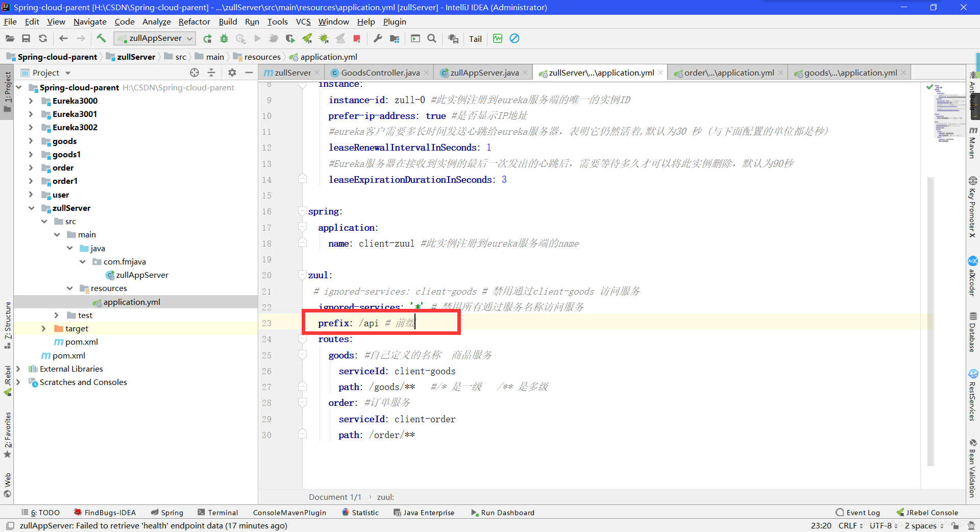The image size is (980, 532).
Task: Click the Open folder toolbar icon
Action: [x=10, y=38]
